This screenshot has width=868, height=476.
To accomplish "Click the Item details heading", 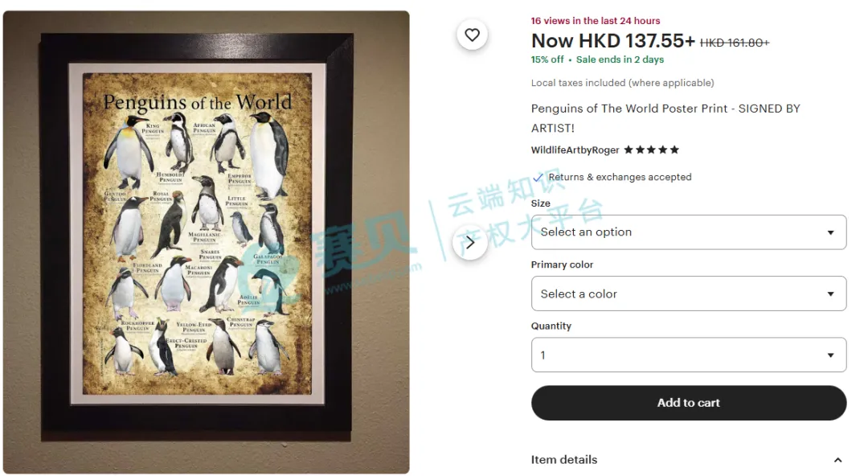I will (564, 460).
